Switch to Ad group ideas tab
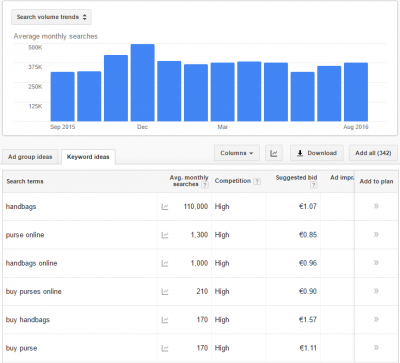Image resolution: width=400 pixels, height=363 pixels. 30,157
